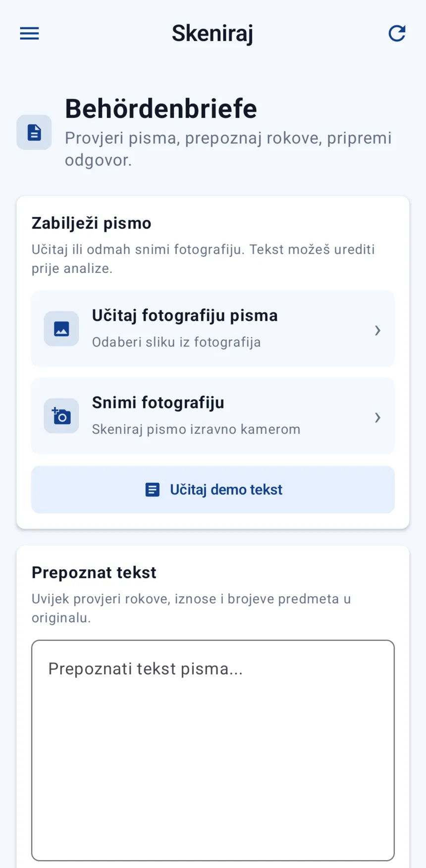This screenshot has height=868, width=426.
Task: Tap the Učitaj demo tekst button
Action: click(x=213, y=490)
